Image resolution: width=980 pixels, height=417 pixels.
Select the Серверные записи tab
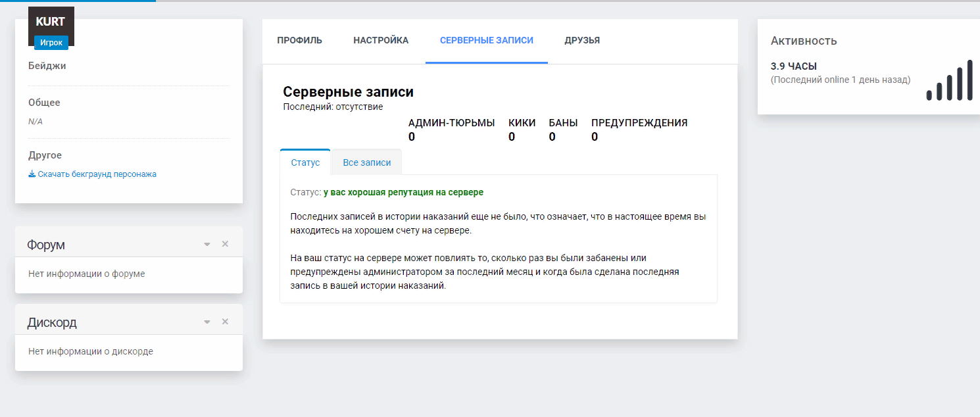coord(487,41)
